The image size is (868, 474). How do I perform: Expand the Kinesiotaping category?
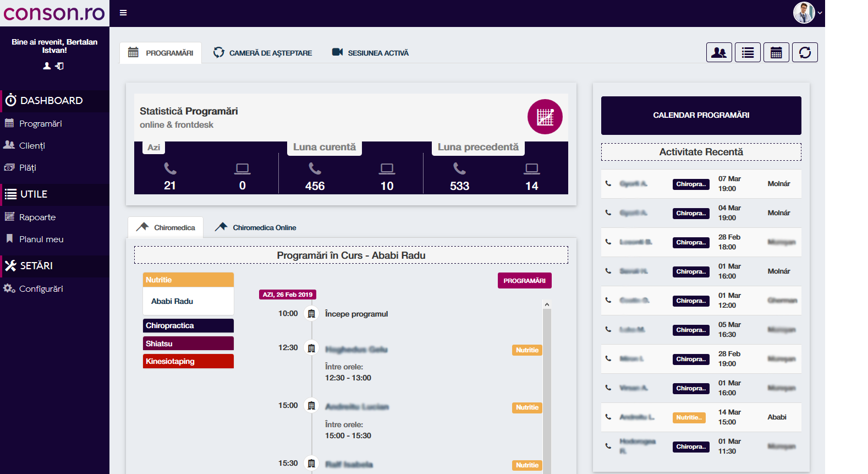(188, 361)
